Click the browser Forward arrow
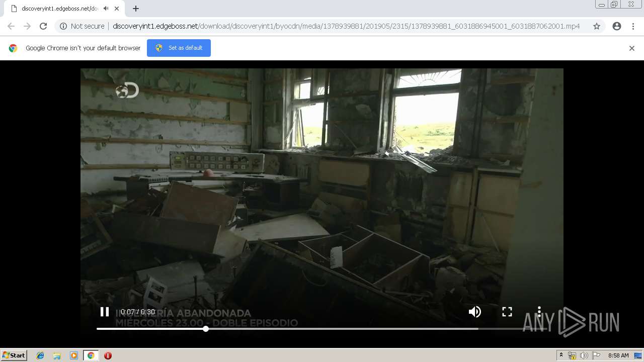 [27, 26]
